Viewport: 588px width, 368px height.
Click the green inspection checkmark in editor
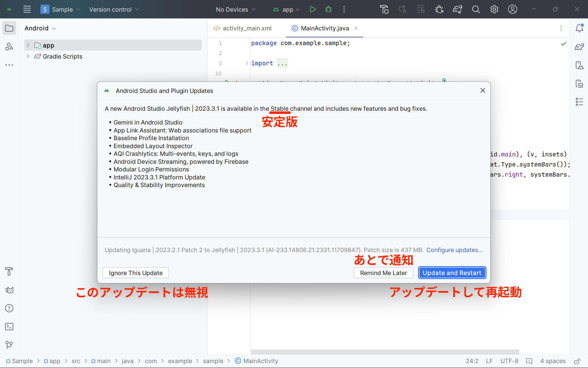[x=563, y=44]
